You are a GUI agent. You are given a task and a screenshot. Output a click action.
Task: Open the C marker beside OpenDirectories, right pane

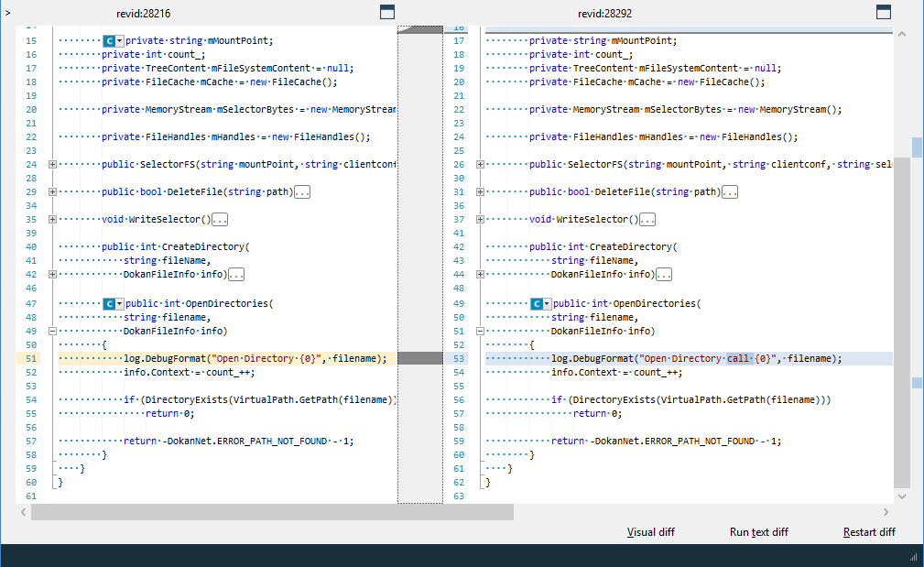coord(540,303)
